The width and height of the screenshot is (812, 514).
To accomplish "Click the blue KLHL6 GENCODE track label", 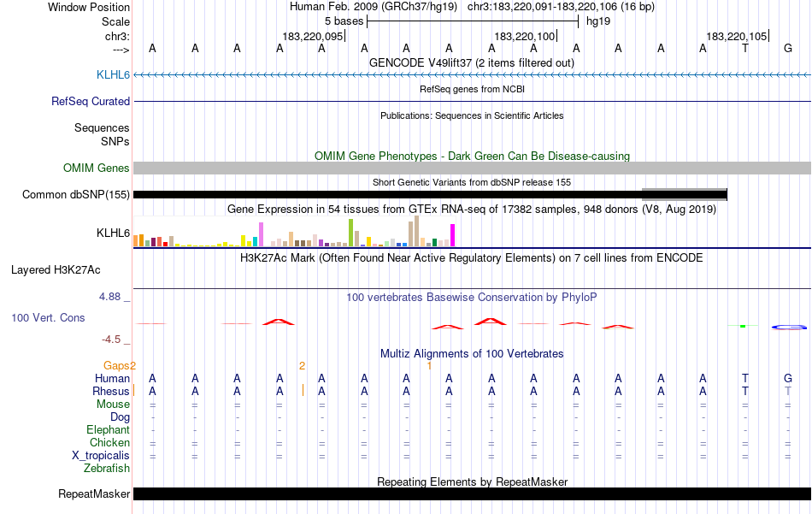I will pos(113,75).
